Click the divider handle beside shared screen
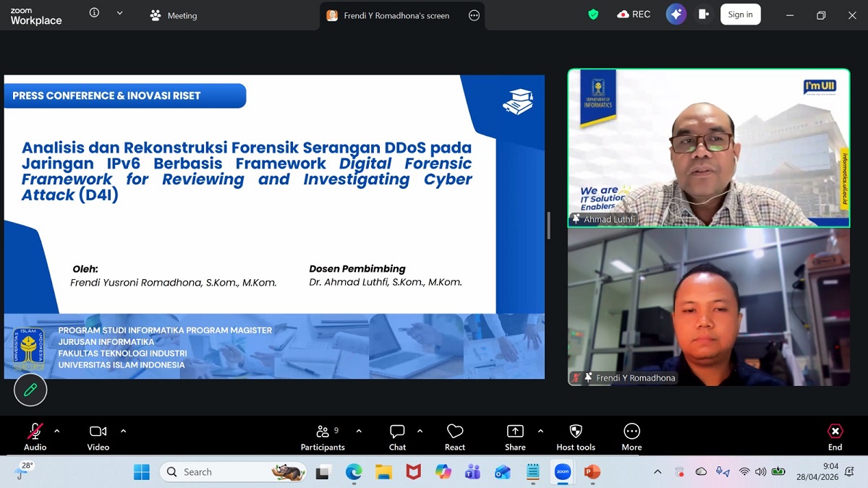Viewport: 868px width, 488px height. pyautogui.click(x=548, y=226)
